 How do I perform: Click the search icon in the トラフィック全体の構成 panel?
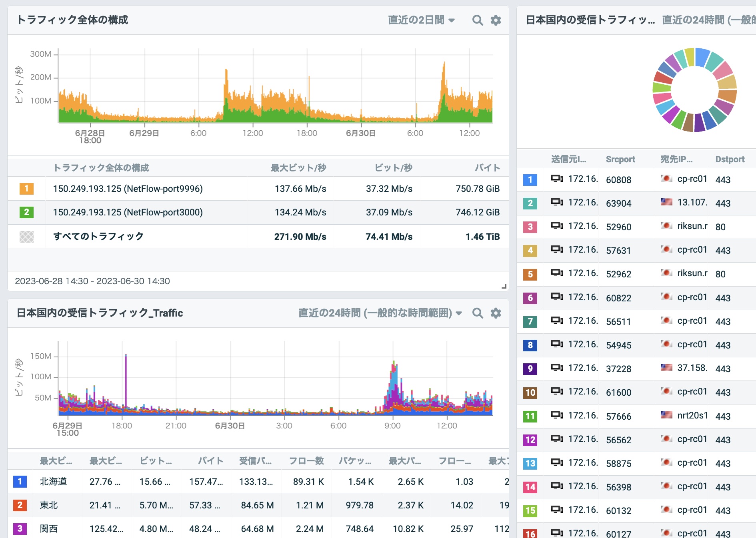coord(477,20)
